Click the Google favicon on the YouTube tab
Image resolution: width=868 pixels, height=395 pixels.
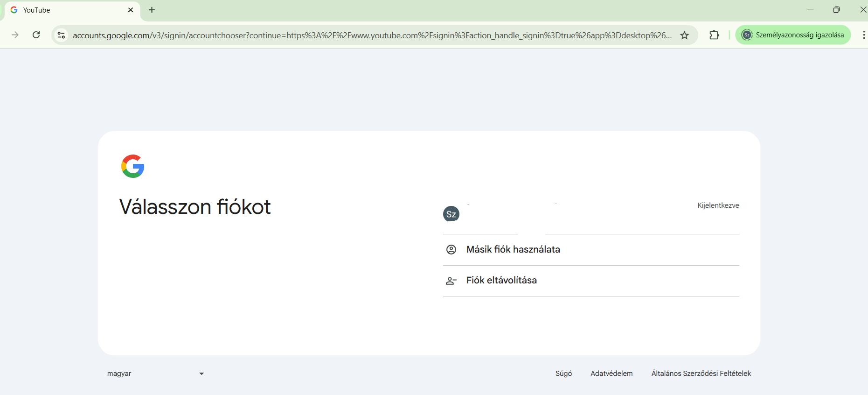14,10
